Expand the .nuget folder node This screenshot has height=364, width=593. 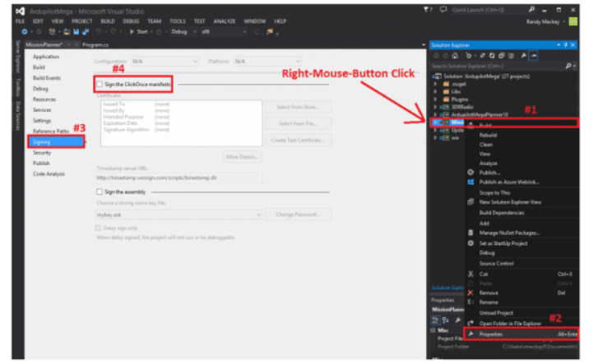click(x=435, y=84)
